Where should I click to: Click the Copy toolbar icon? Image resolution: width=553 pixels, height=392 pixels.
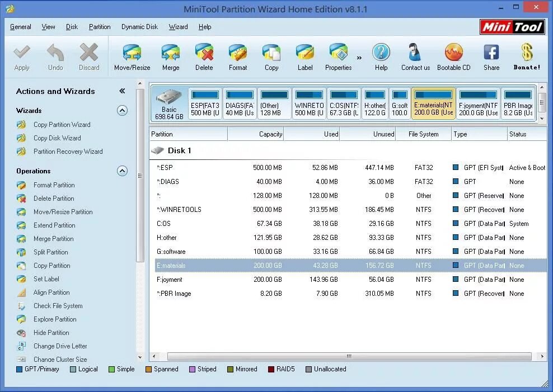[271, 53]
